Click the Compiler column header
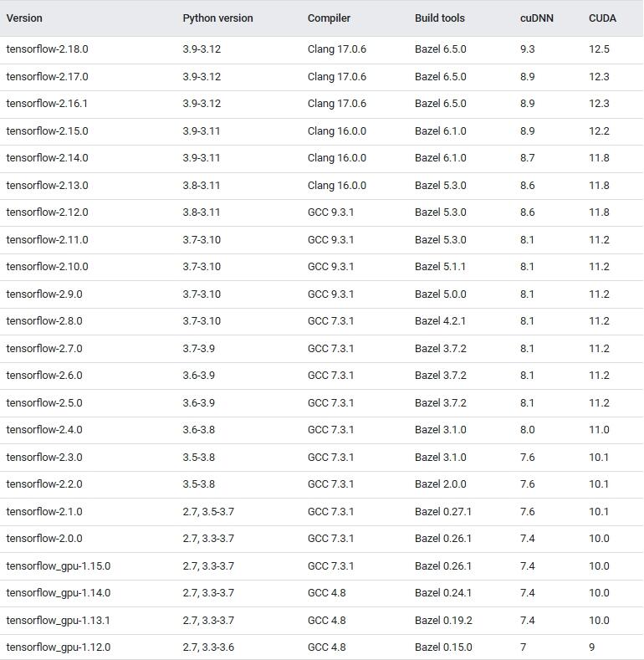This screenshot has height=660, width=644. (329, 18)
